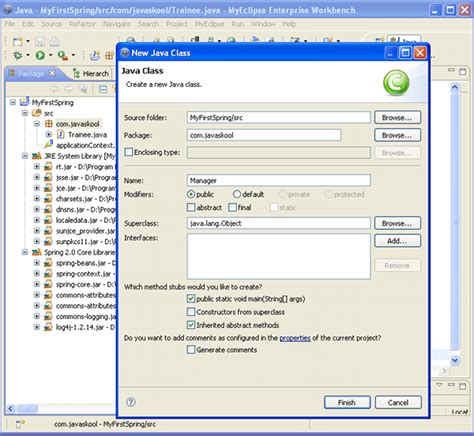Click the Finish button
474x436 pixels.
347,402
